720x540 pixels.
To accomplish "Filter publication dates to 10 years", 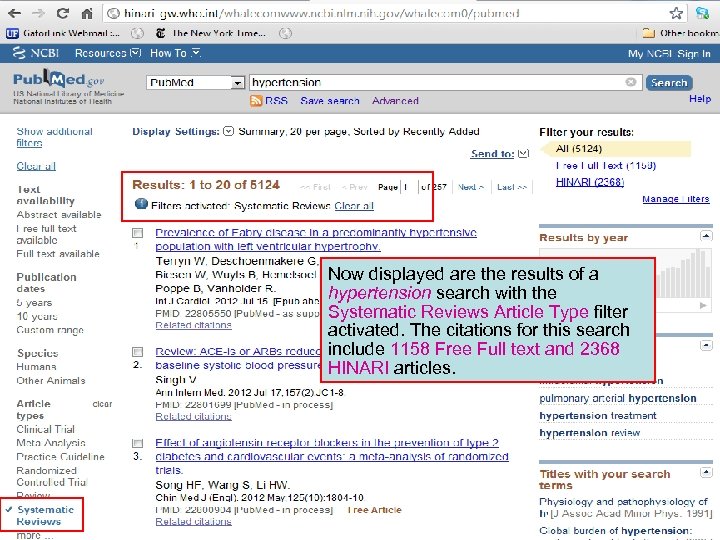I will 37,316.
